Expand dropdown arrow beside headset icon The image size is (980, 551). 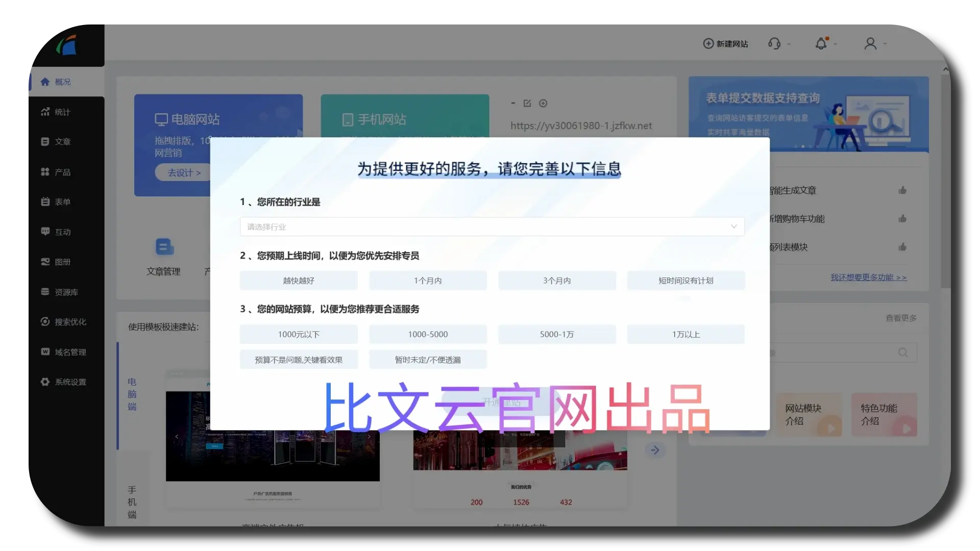coord(789,44)
